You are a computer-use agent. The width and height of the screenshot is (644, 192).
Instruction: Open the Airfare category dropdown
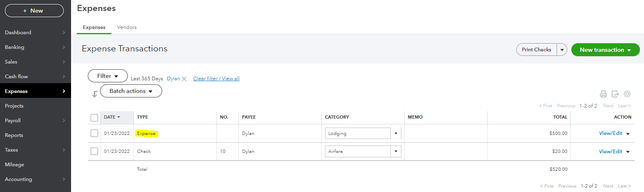tap(395, 151)
